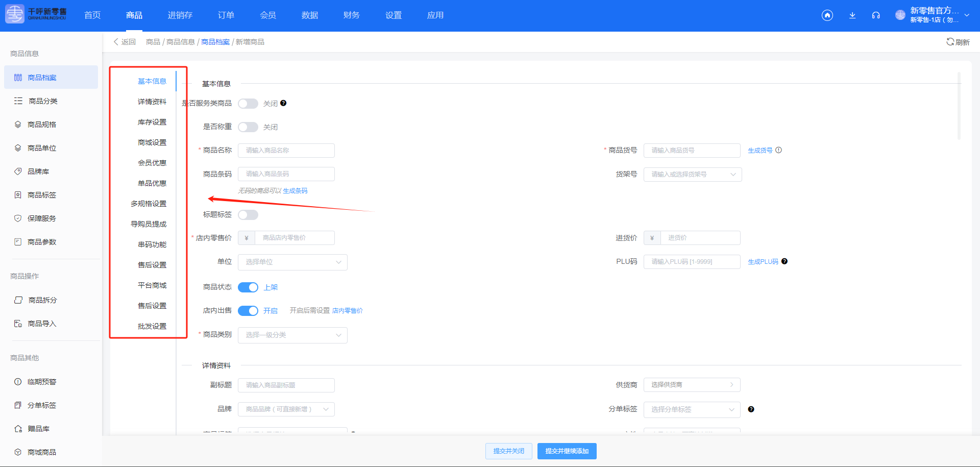Image resolution: width=980 pixels, height=467 pixels.
Task: Click the 商品单位 icon in sidebar
Action: 18,148
